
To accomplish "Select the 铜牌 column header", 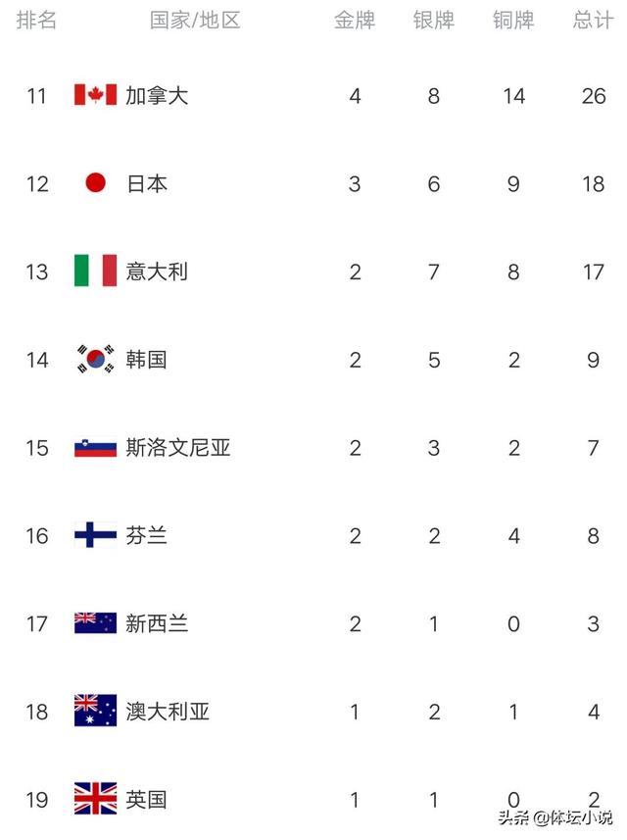I will click(x=513, y=20).
